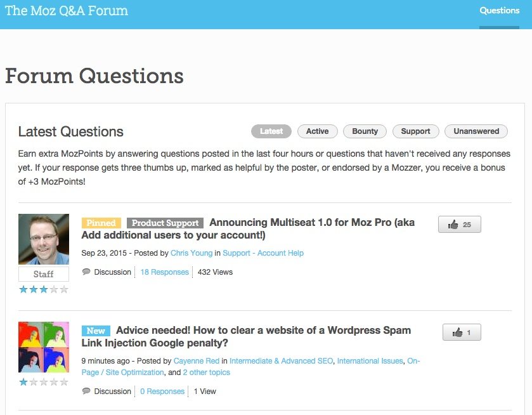Switch to the Active questions filter
Screen dimensions: 532x415
tap(317, 131)
